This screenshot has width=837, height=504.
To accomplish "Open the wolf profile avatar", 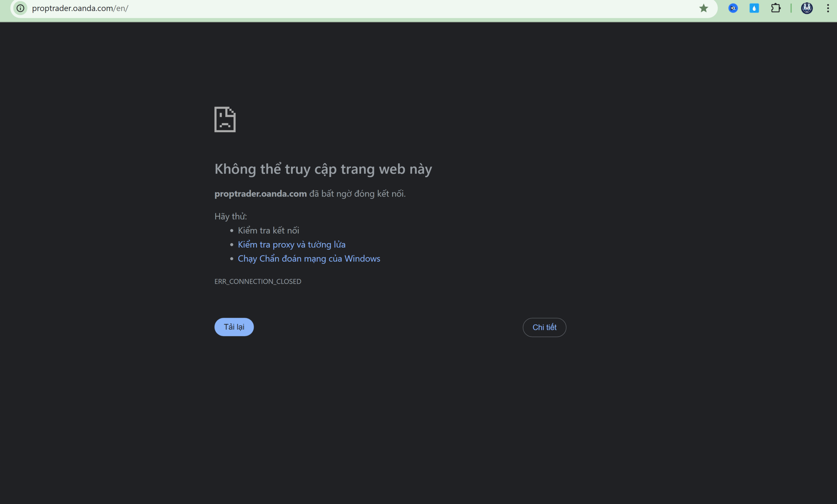I will pyautogui.click(x=807, y=8).
